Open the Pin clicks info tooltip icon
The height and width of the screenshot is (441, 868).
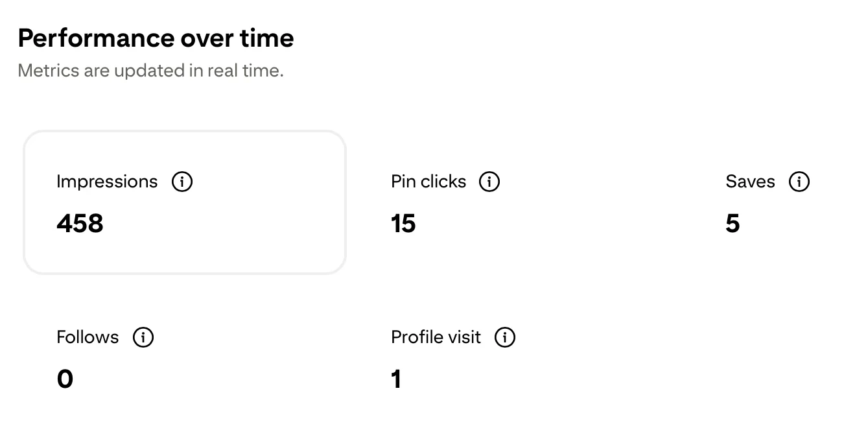click(x=489, y=182)
